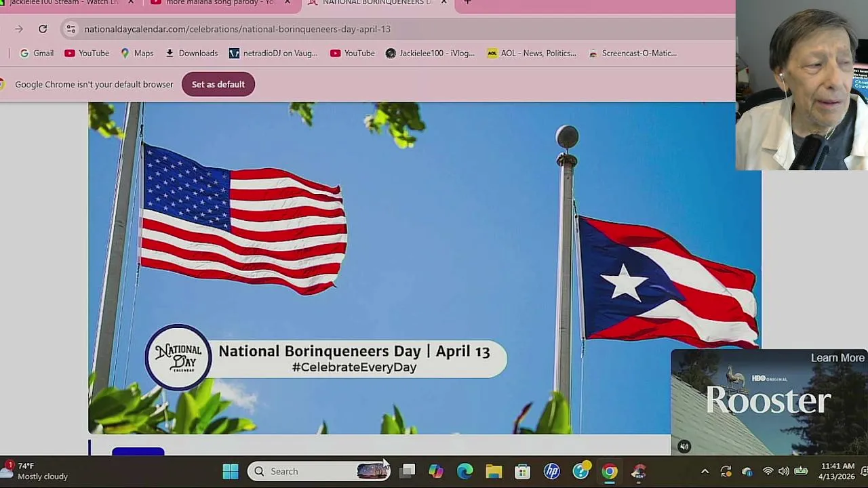Open the Gmail bookmark
Image resolution: width=868 pixels, height=488 pixels.
click(37, 53)
